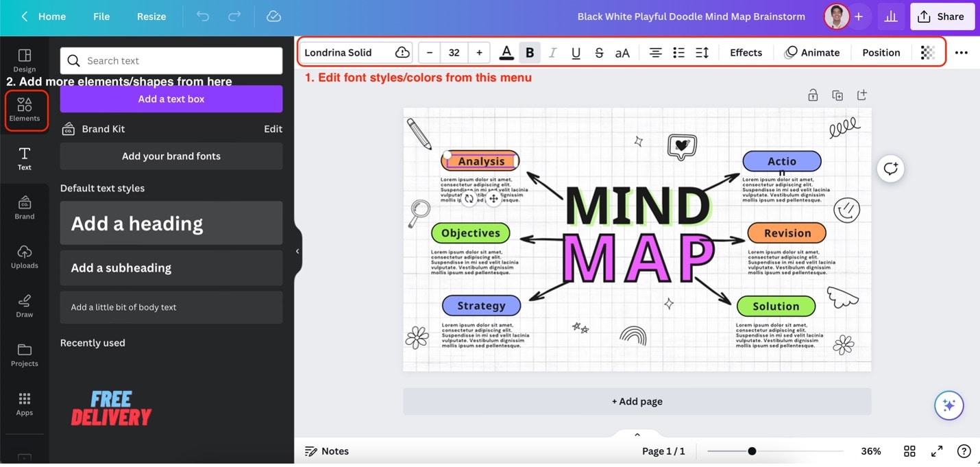
Task: Open the text color picker
Action: [506, 53]
